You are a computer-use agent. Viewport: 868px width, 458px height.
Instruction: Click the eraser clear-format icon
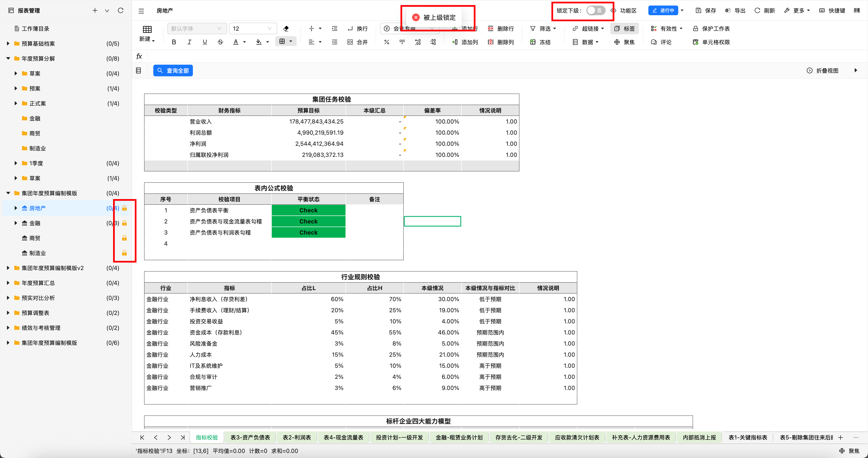point(286,29)
